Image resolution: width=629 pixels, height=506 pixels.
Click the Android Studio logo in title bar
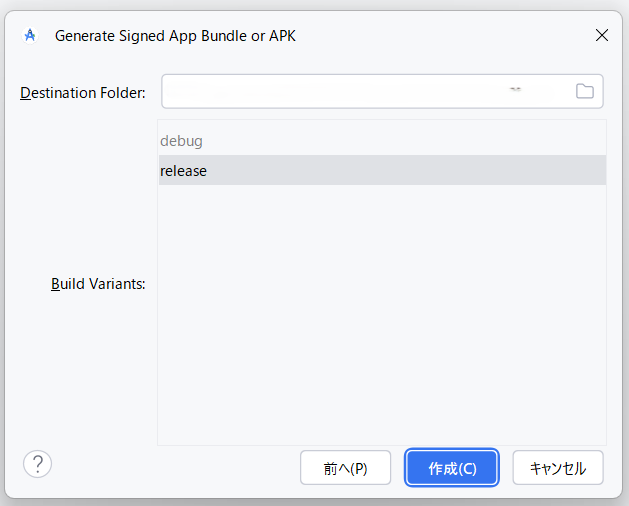click(x=30, y=36)
